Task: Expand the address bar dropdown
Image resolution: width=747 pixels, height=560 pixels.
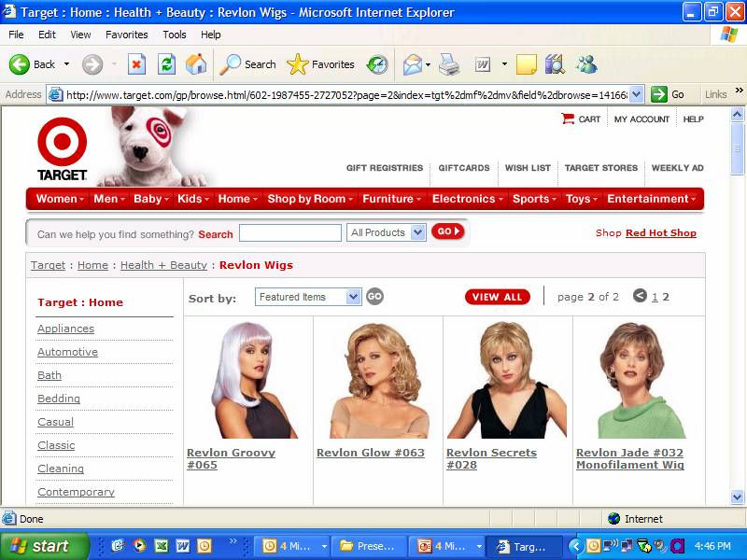Action: click(637, 94)
